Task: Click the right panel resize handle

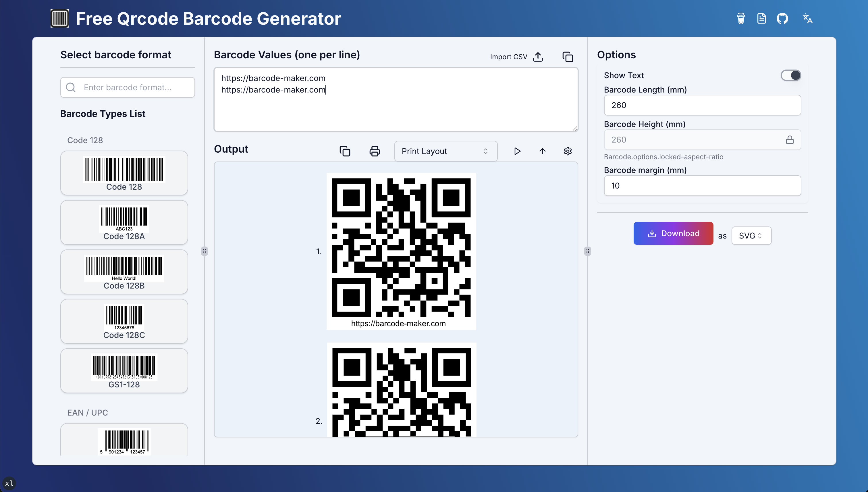Action: tap(587, 251)
